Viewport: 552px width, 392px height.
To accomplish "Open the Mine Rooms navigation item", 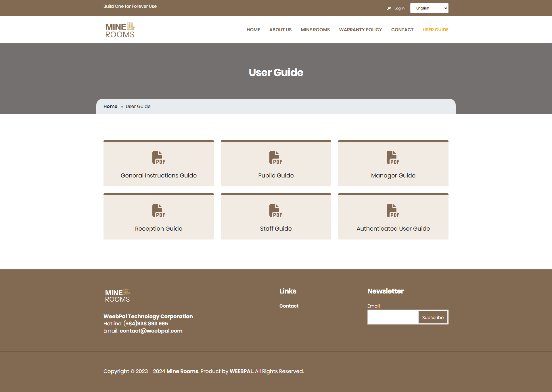I will point(315,30).
